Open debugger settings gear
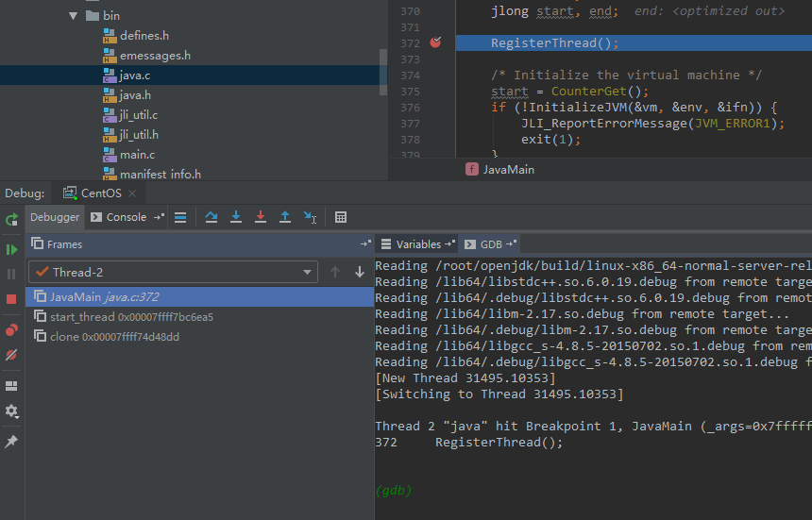The width and height of the screenshot is (812, 520). coord(11,411)
